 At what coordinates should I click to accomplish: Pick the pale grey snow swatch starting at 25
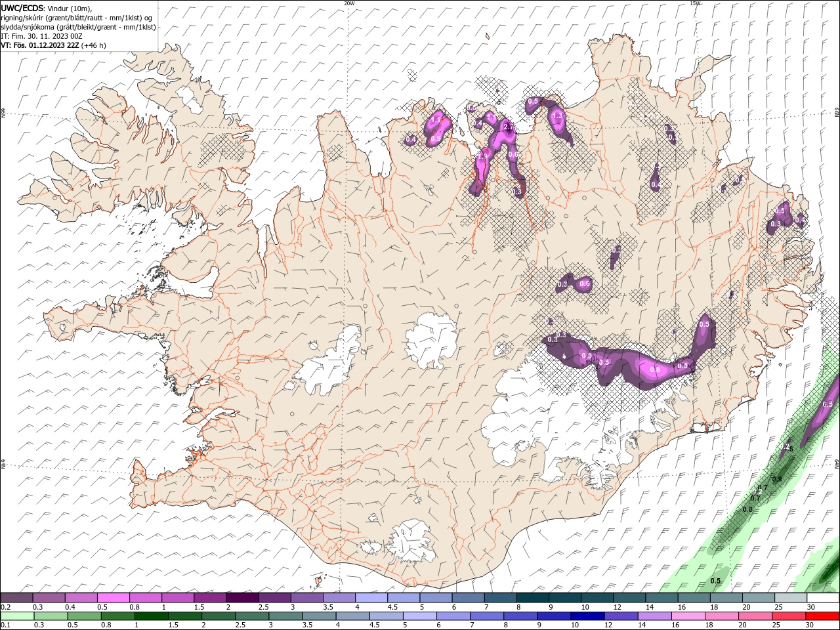(791, 598)
